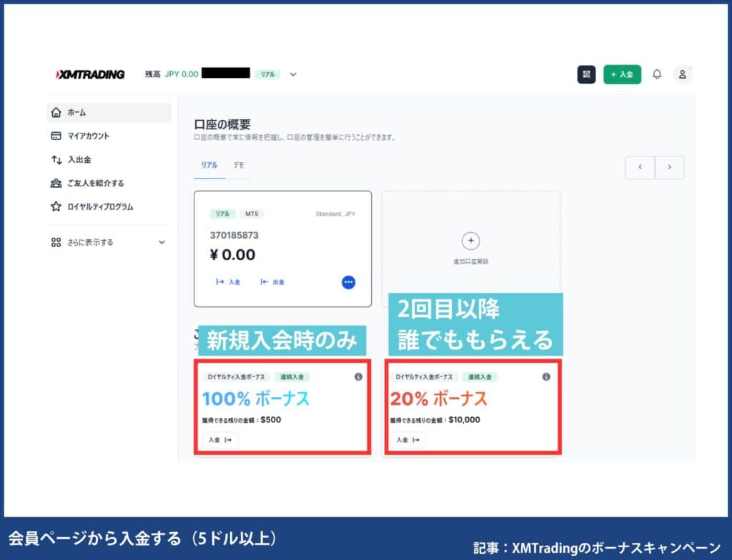Expand さらに表示する in sidebar
Image resolution: width=732 pixels, height=560 pixels.
109,242
